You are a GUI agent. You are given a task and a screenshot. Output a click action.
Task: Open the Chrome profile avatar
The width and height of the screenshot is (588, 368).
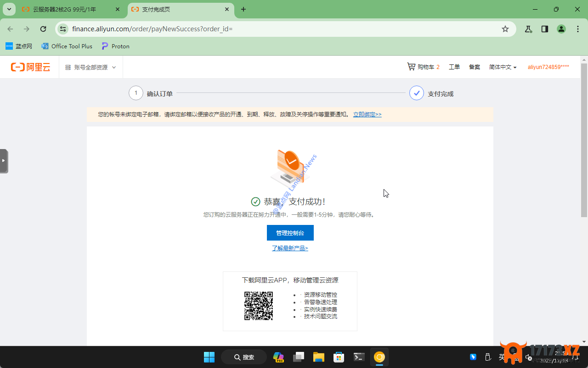click(x=561, y=29)
